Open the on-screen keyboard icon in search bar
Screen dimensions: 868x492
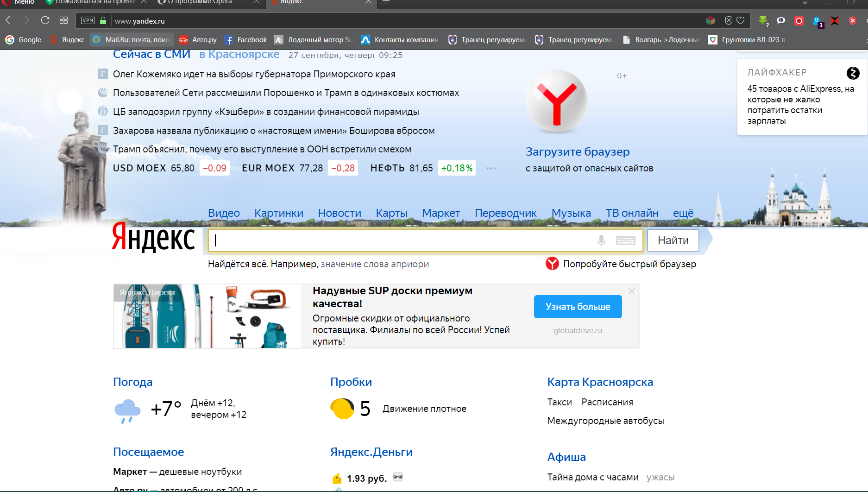(x=626, y=240)
